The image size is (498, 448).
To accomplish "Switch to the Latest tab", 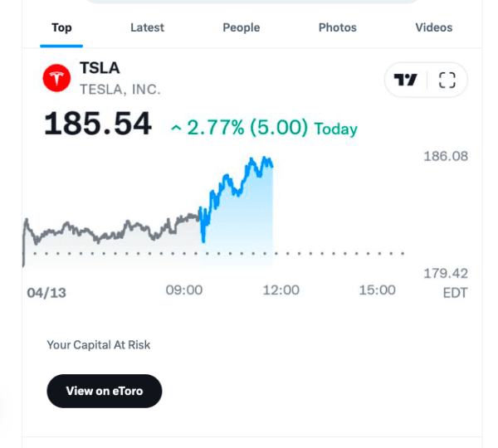I will pos(147,27).
